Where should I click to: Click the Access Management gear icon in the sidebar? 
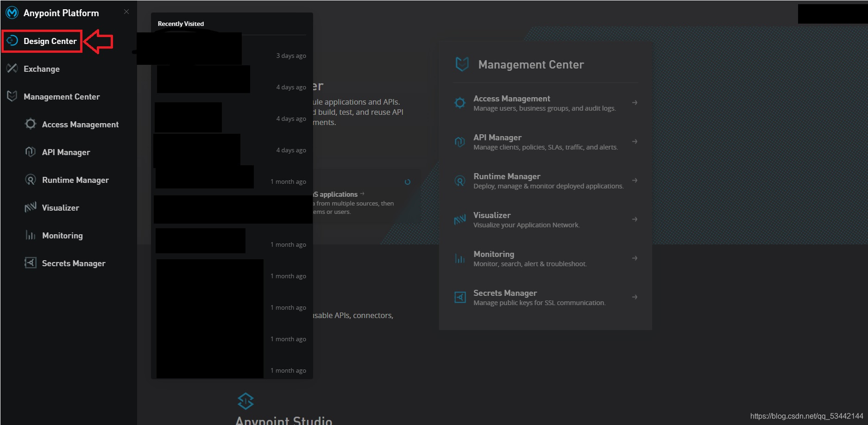point(31,124)
